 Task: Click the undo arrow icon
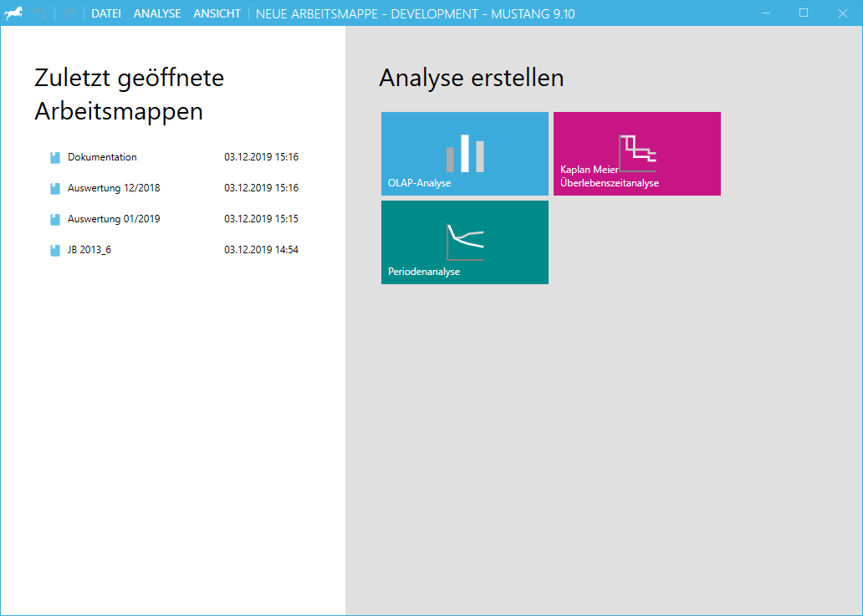tap(39, 13)
